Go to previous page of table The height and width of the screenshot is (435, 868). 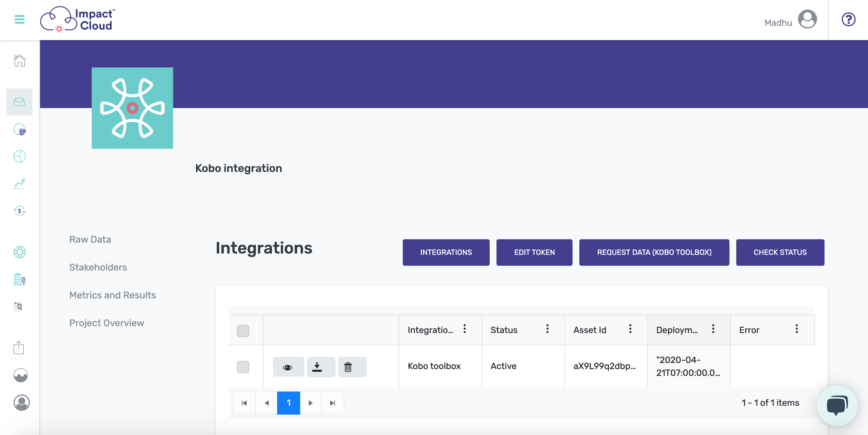click(267, 403)
